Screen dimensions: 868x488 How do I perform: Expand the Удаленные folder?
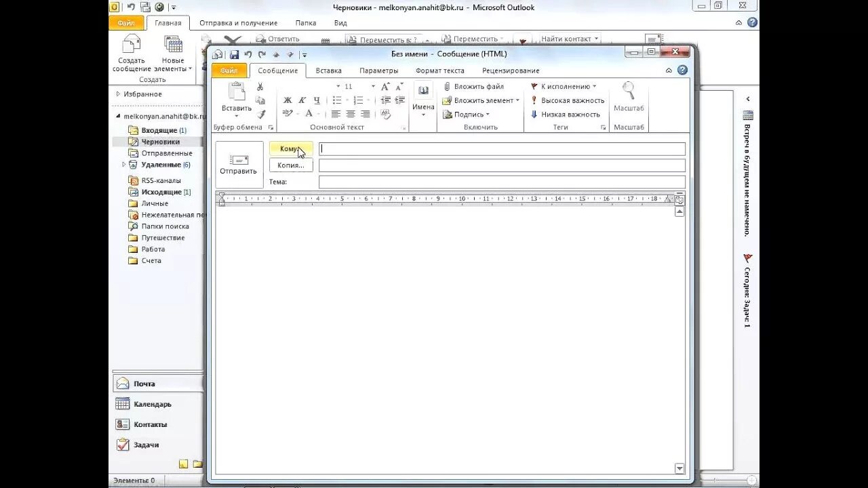124,165
